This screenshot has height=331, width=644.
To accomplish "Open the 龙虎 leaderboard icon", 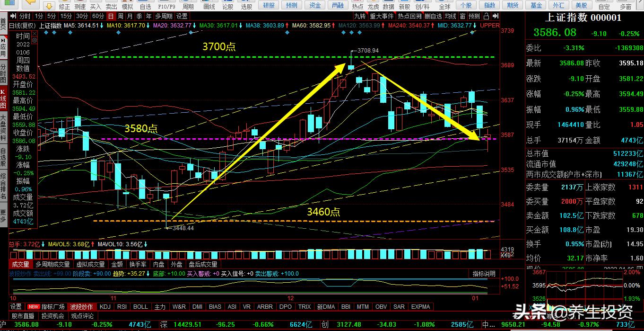I will coord(373,6).
